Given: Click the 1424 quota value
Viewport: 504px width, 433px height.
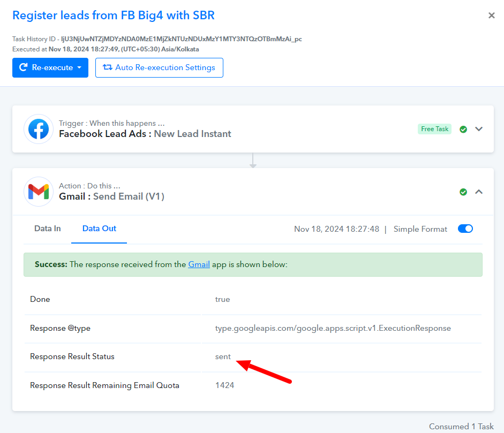Looking at the screenshot, I should click(224, 385).
